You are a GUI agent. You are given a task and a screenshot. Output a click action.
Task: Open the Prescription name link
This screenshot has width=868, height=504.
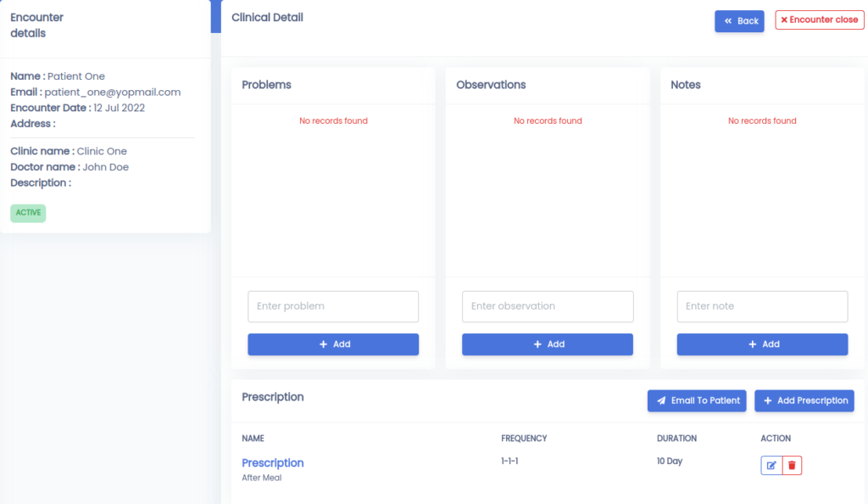click(273, 463)
